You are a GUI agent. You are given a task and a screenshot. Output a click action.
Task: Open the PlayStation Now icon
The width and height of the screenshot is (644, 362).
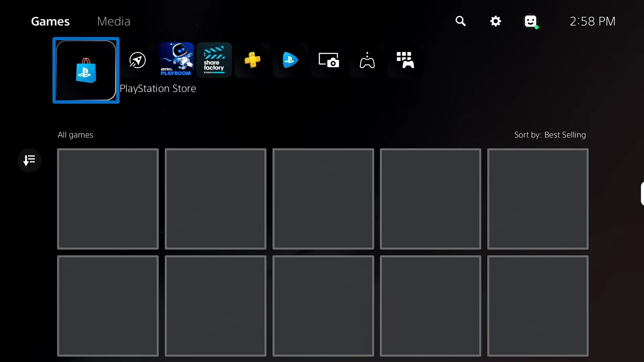(290, 60)
